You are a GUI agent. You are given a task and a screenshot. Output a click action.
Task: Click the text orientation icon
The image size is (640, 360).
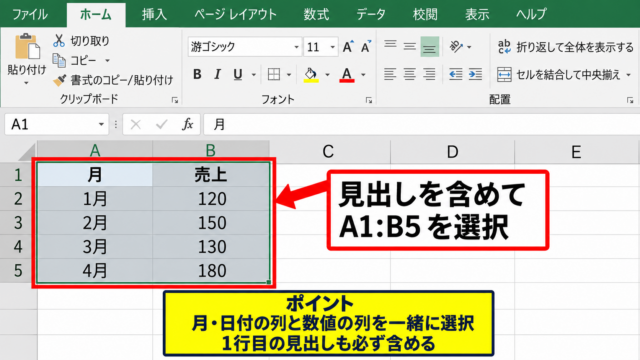pyautogui.click(x=456, y=47)
